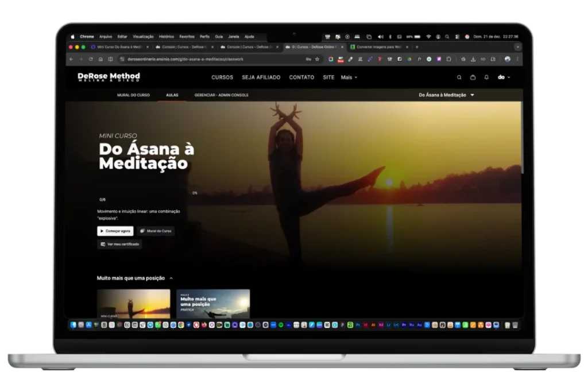Open Gerenciar - Admin Console tab
Screen dimensions: 588x392
click(221, 95)
